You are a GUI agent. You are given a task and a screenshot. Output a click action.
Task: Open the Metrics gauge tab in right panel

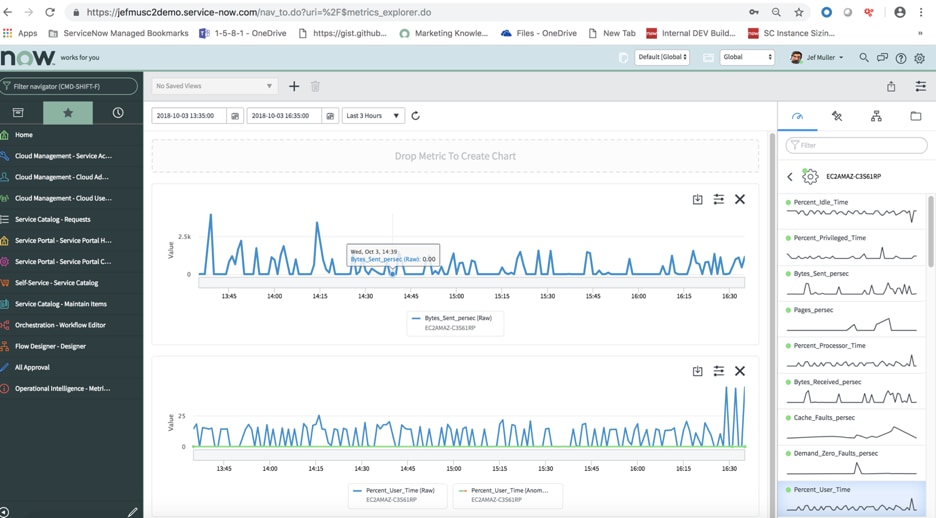[x=797, y=117]
